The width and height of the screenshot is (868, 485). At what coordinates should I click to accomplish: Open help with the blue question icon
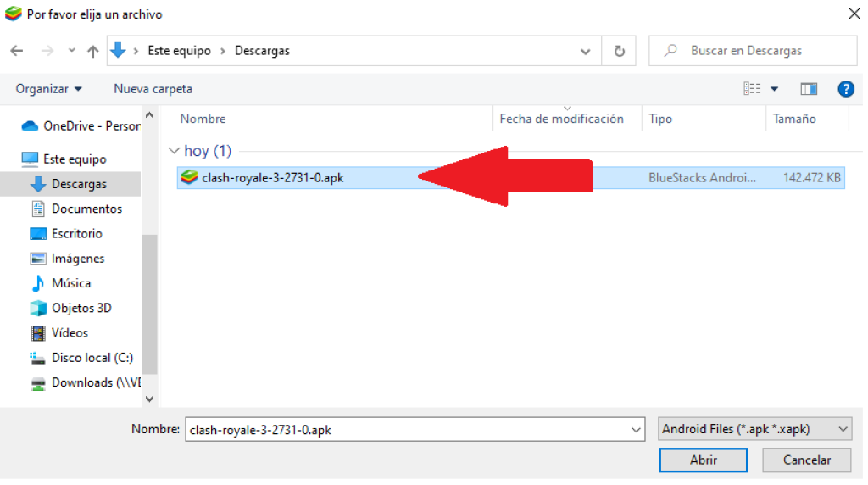click(x=846, y=88)
